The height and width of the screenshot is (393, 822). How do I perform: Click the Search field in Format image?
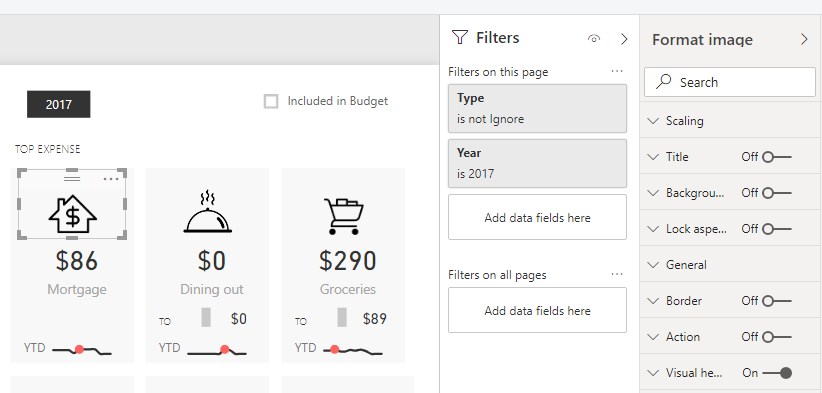coord(730,82)
